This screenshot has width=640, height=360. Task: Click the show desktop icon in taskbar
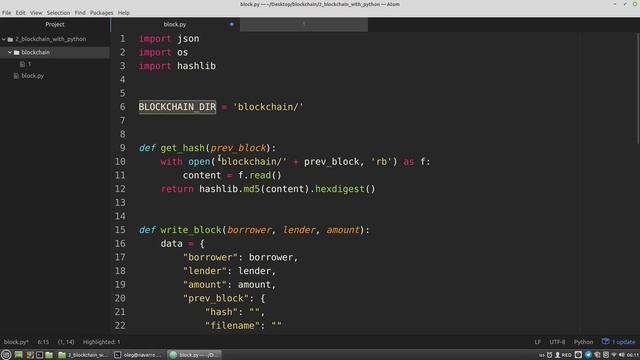pyautogui.click(x=18, y=355)
